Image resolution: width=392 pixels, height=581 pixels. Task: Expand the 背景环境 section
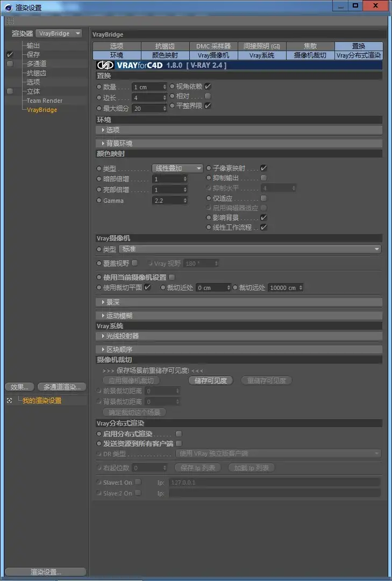(239, 143)
